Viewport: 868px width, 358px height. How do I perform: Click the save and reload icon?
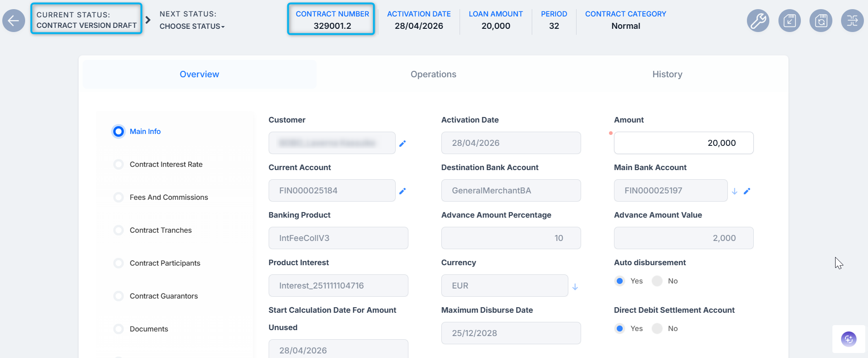click(x=821, y=21)
